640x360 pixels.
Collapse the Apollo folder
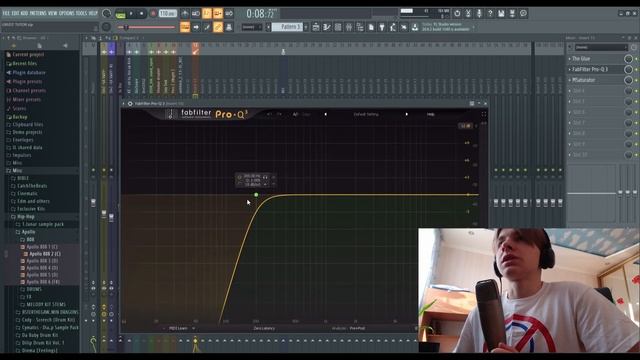[28, 232]
